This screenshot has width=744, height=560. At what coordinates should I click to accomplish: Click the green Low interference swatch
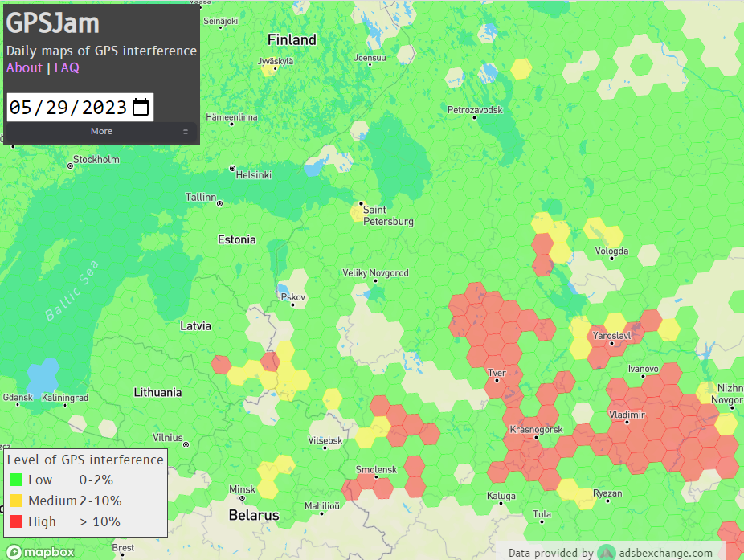(16, 480)
